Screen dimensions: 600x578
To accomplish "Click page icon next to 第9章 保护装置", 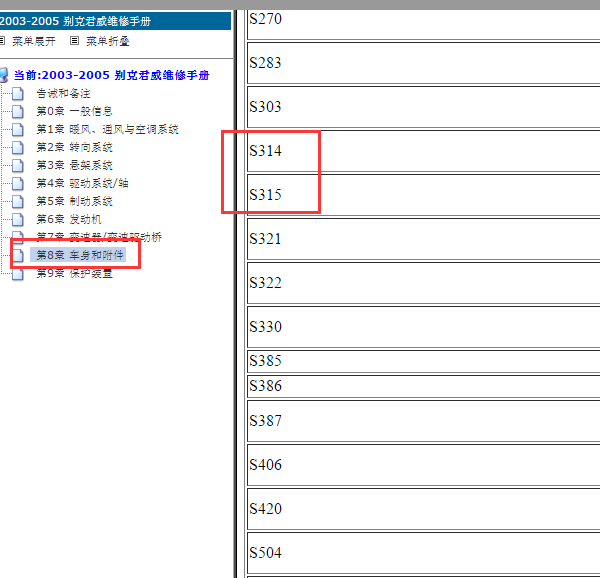I will point(18,274).
